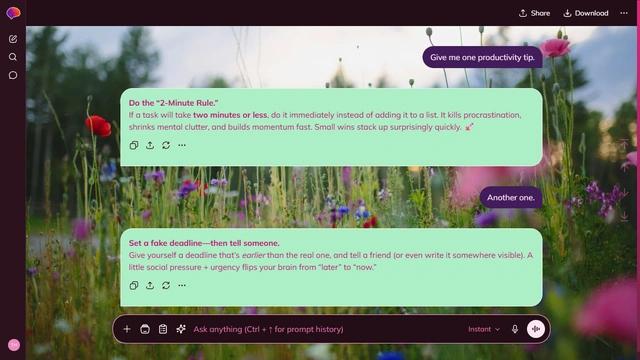This screenshot has width=640, height=360.
Task: Click the plus icon in the message bar
Action: click(127, 329)
